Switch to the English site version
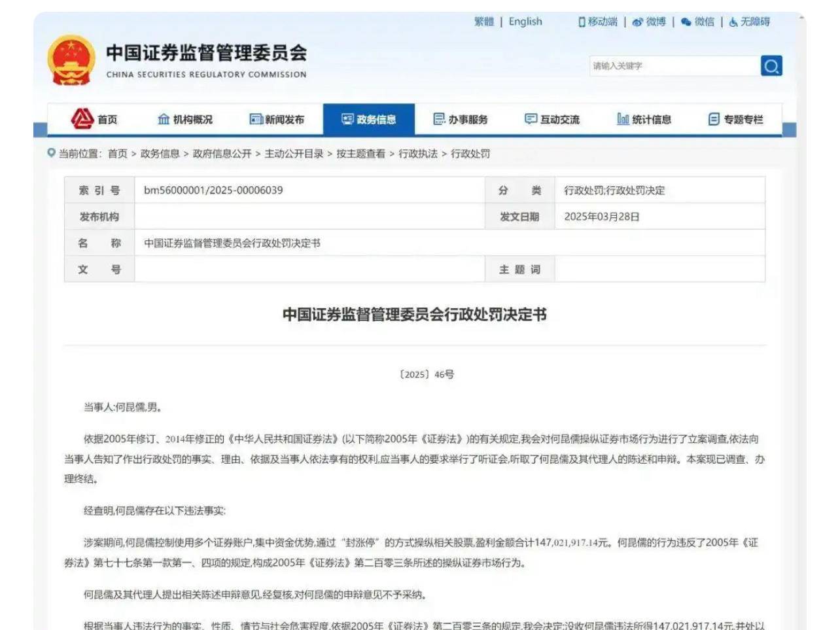 pyautogui.click(x=525, y=22)
